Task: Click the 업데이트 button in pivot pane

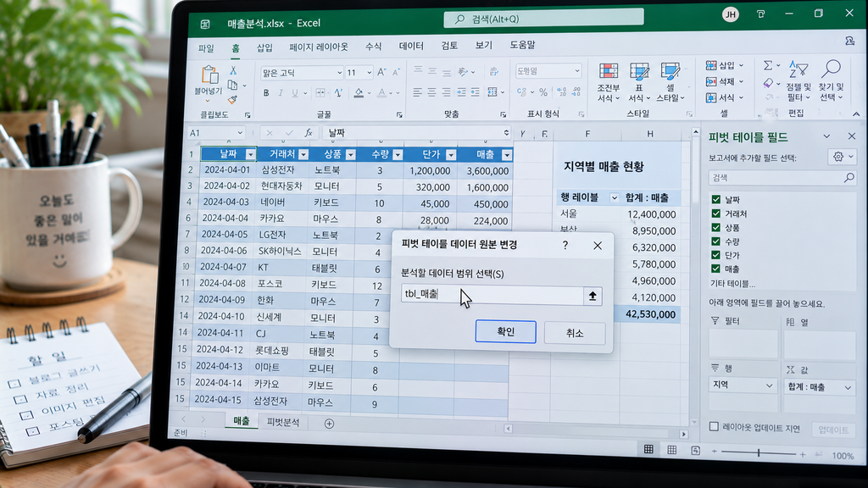Action: click(833, 430)
